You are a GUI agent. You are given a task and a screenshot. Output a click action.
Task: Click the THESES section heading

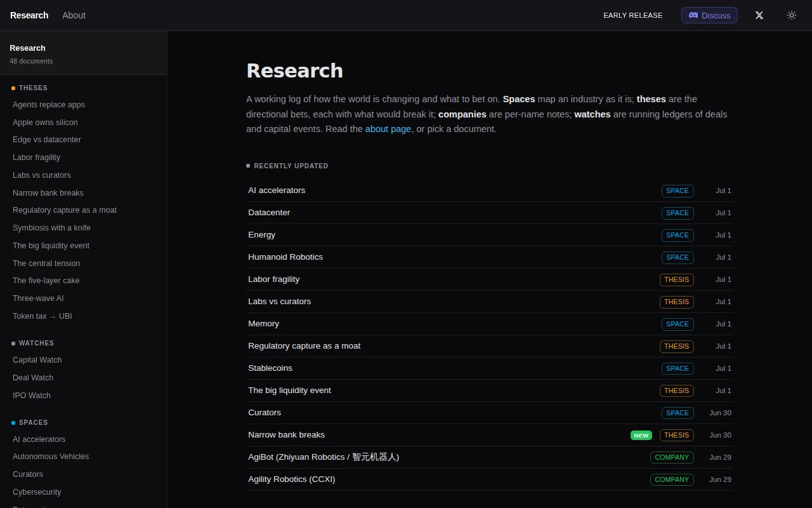(x=33, y=88)
